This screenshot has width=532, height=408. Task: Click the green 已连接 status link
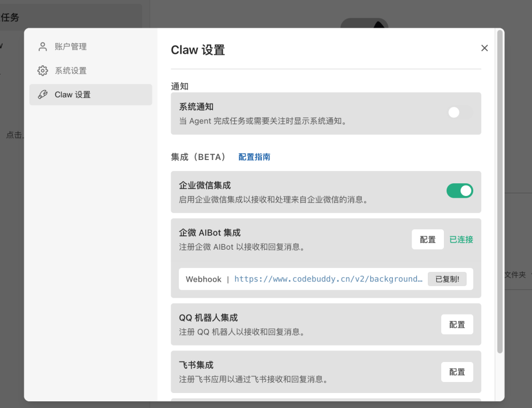pyautogui.click(x=461, y=239)
